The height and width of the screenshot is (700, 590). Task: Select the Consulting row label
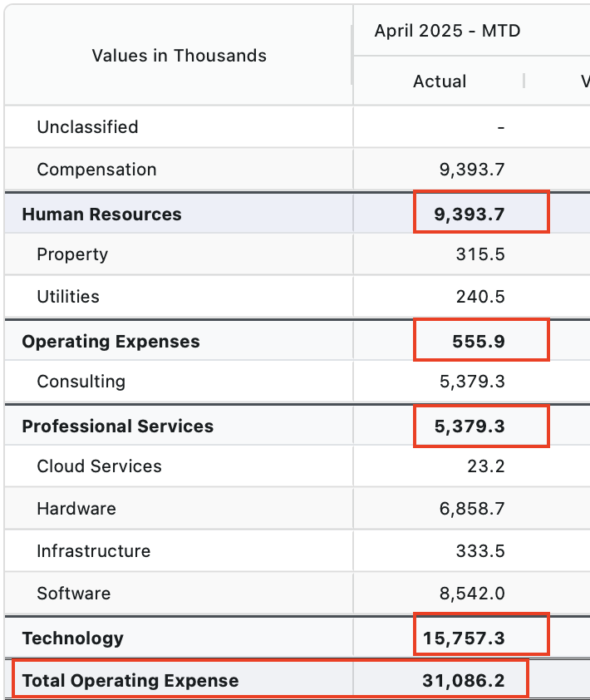pos(81,382)
